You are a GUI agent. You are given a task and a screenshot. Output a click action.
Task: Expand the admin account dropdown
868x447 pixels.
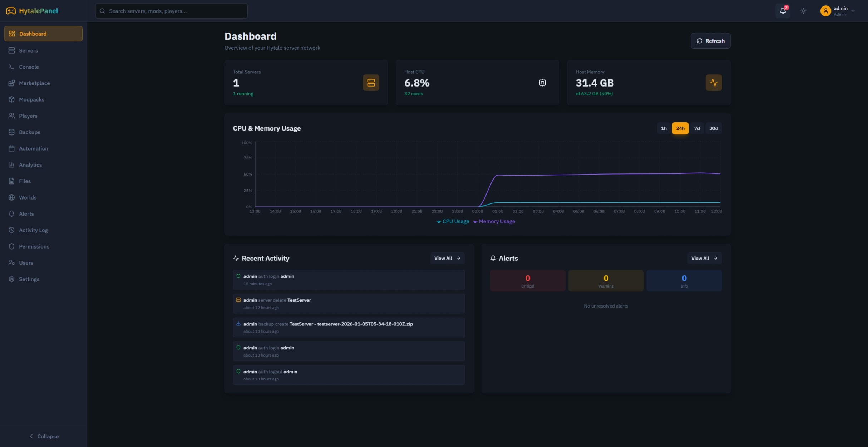[x=838, y=11]
